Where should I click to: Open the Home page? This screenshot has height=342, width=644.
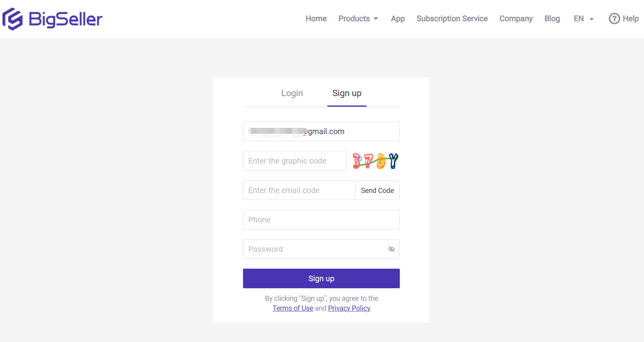coord(316,18)
